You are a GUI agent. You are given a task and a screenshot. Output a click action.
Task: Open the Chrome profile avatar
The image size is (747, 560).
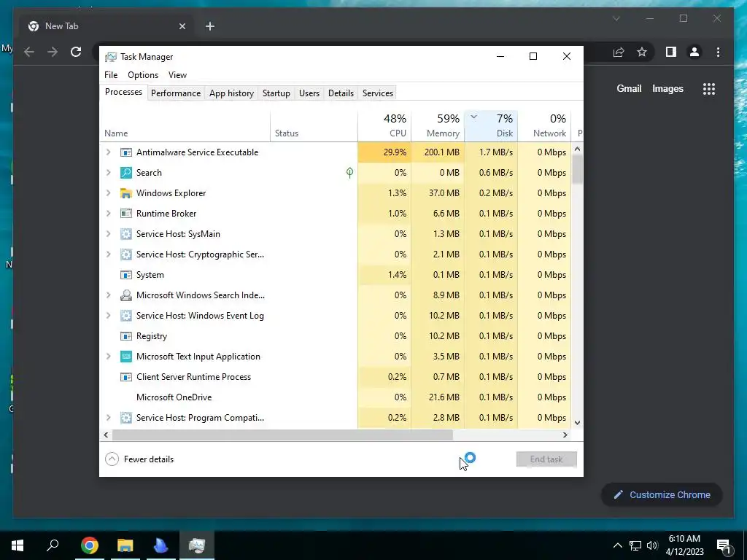pos(694,52)
